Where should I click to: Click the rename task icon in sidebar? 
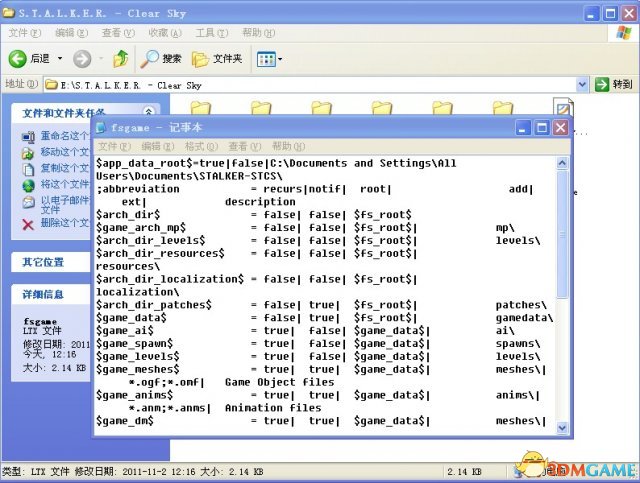[28, 137]
